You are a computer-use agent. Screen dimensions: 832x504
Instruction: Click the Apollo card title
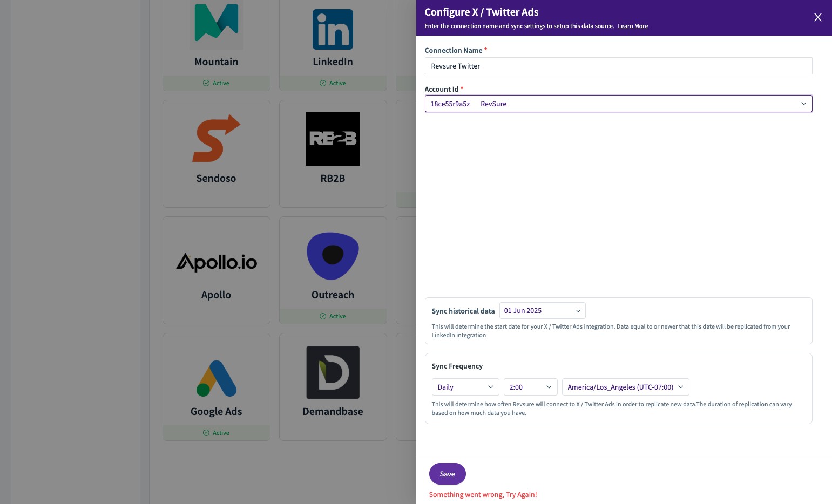coord(216,295)
